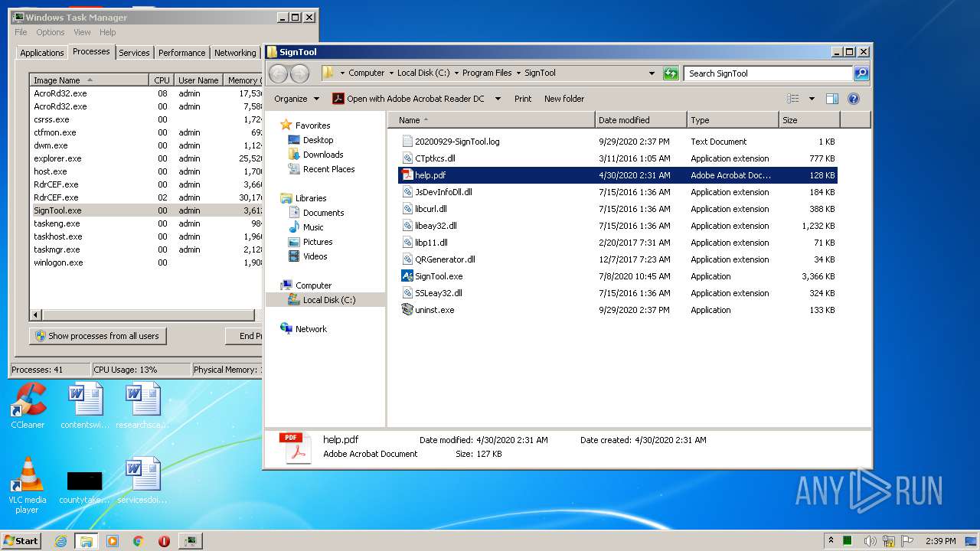This screenshot has width=980, height=551.
Task: Click Action Center flag in tray
Action: tap(907, 540)
